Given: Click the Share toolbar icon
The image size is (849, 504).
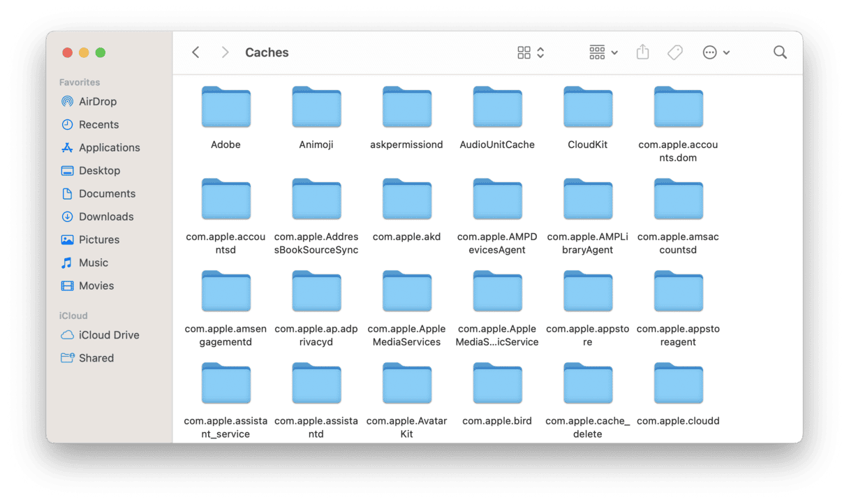Looking at the screenshot, I should [x=642, y=52].
